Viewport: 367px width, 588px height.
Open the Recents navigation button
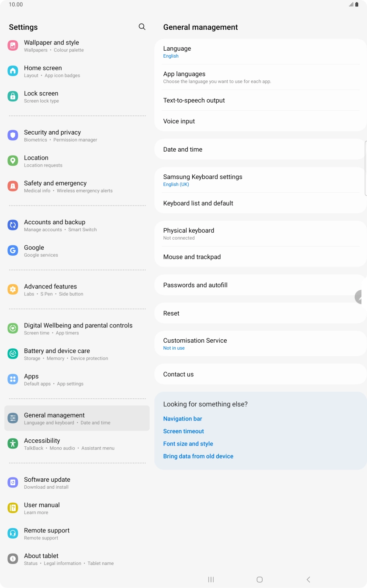[211, 580]
